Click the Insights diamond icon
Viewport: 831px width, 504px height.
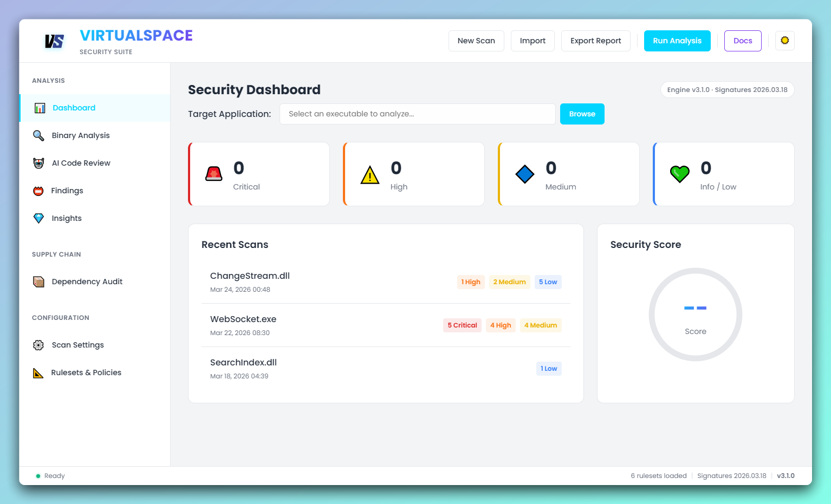(38, 218)
